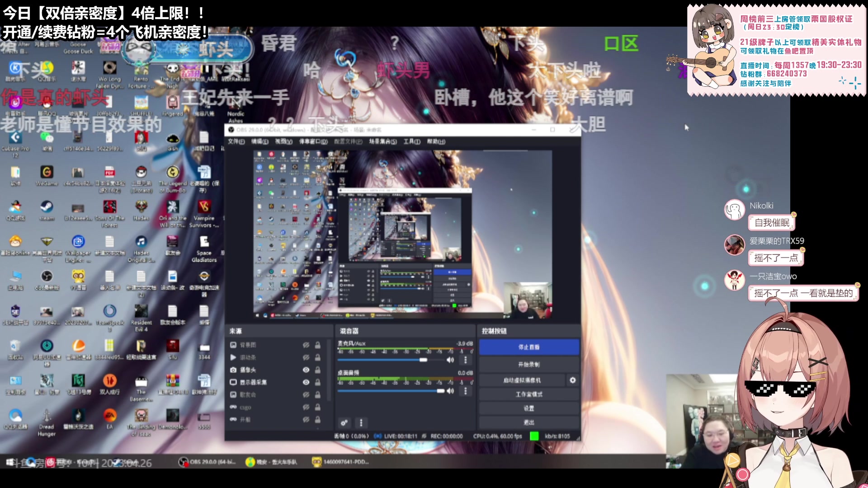Click the 开始录制 button
This screenshot has height=488, width=868.
pyautogui.click(x=529, y=364)
